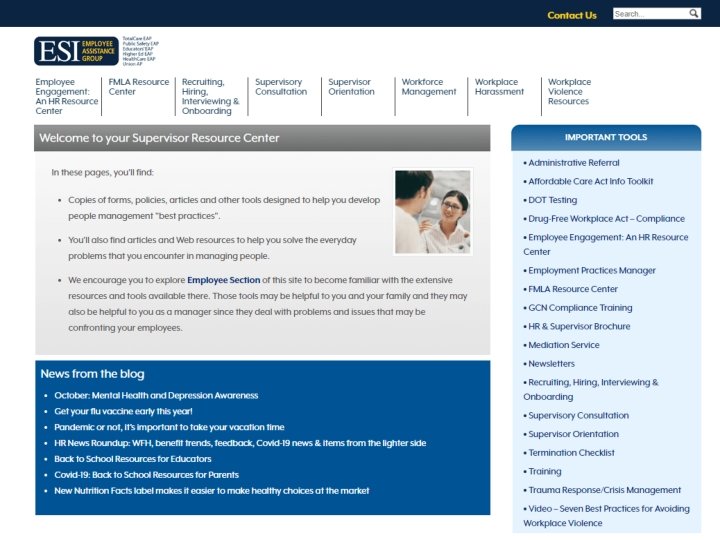Image resolution: width=720 pixels, height=540 pixels.
Task: Open Trauma Response/Crisis Management
Action: (x=604, y=490)
